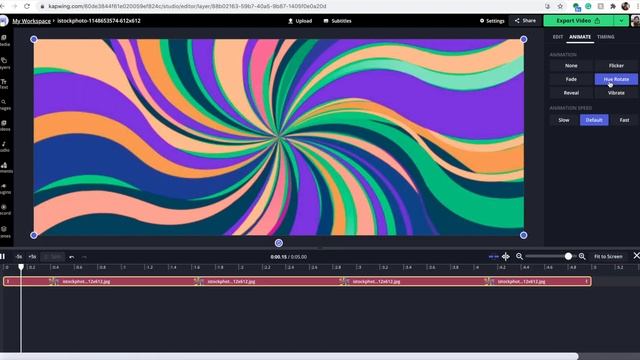Undo the last action
The height and width of the screenshot is (360, 640).
click(72, 257)
